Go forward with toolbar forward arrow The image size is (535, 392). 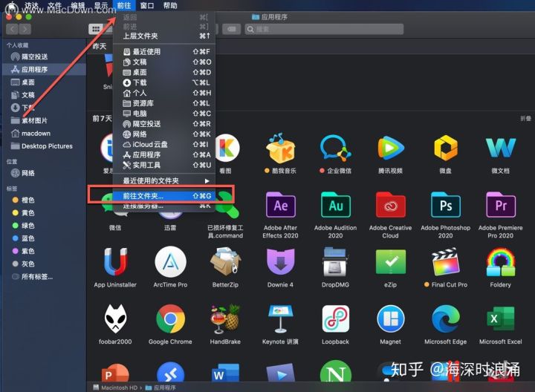(x=25, y=29)
